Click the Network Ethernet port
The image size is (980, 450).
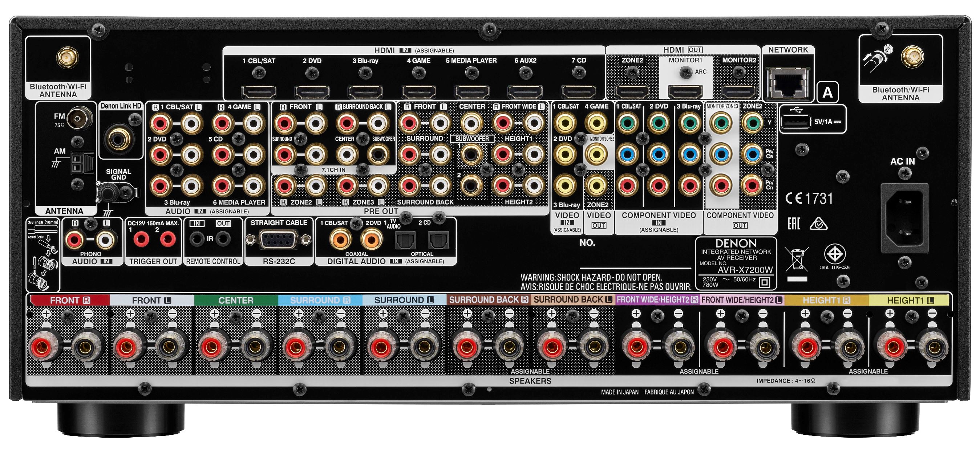click(788, 83)
